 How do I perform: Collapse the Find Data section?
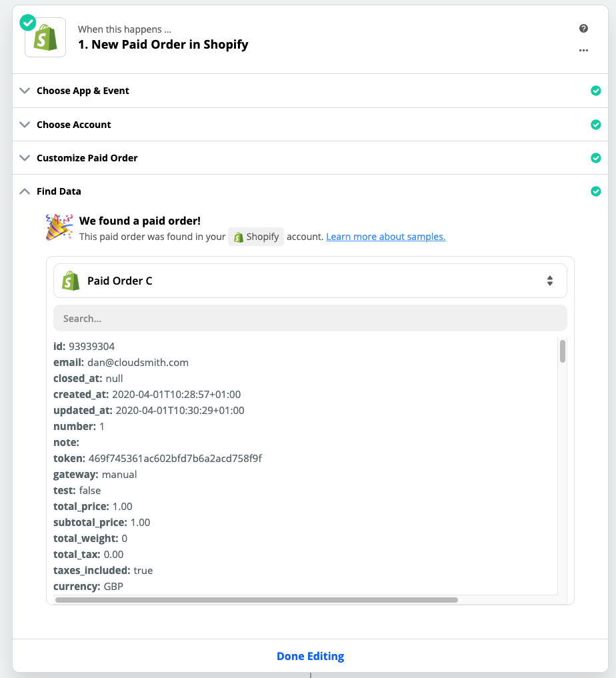pyautogui.click(x=311, y=191)
